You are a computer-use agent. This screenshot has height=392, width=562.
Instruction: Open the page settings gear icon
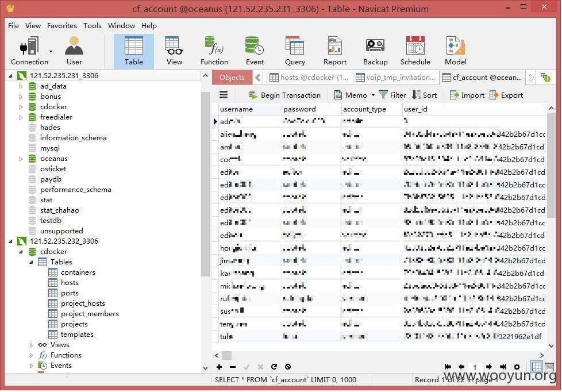517,367
